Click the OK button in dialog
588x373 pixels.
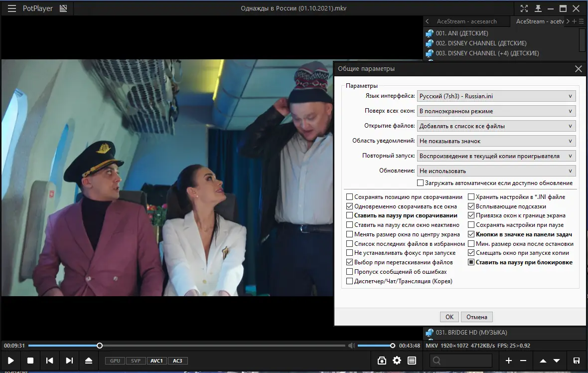449,317
